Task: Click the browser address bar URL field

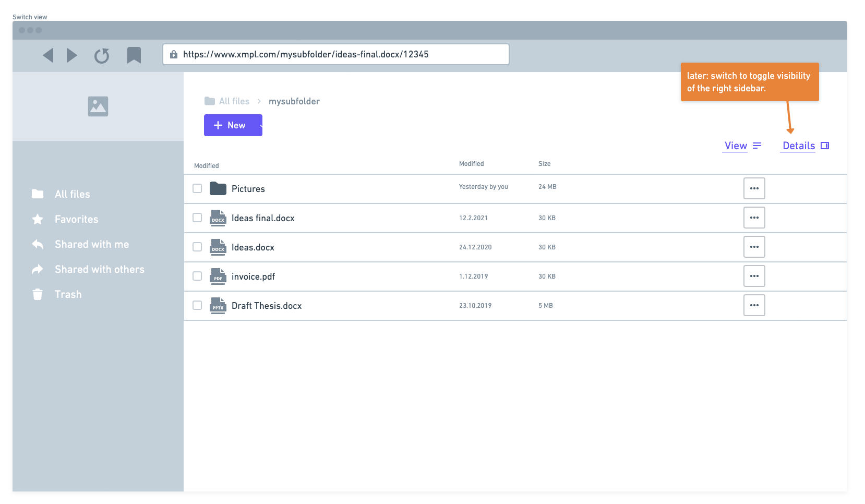Action: point(336,54)
